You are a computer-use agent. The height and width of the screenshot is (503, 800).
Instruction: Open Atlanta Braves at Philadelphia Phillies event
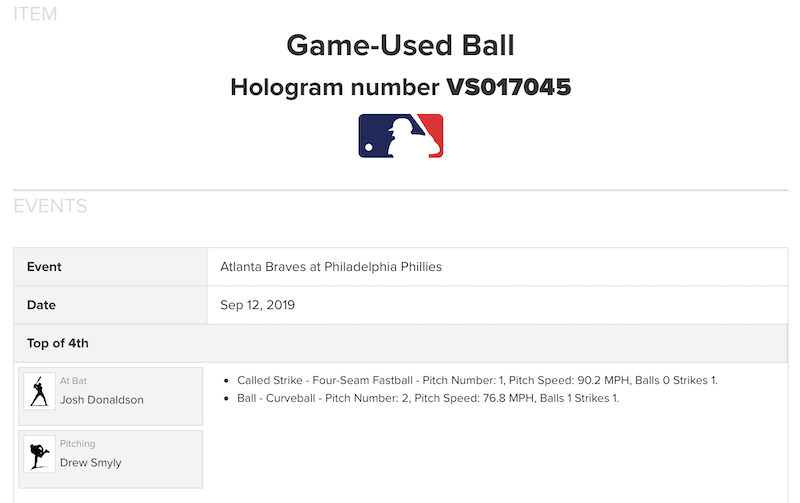point(331,267)
